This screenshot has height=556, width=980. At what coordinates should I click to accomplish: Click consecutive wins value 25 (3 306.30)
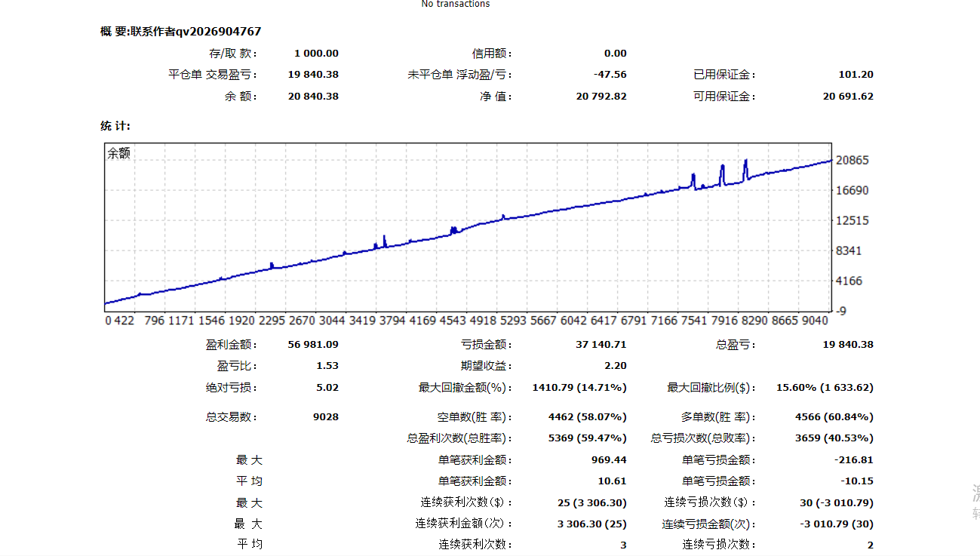(591, 502)
